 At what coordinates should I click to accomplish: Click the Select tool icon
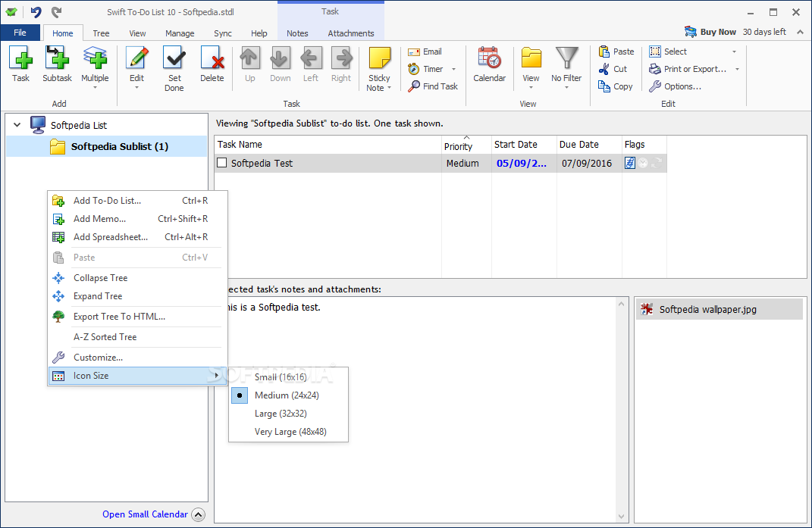[668, 52]
